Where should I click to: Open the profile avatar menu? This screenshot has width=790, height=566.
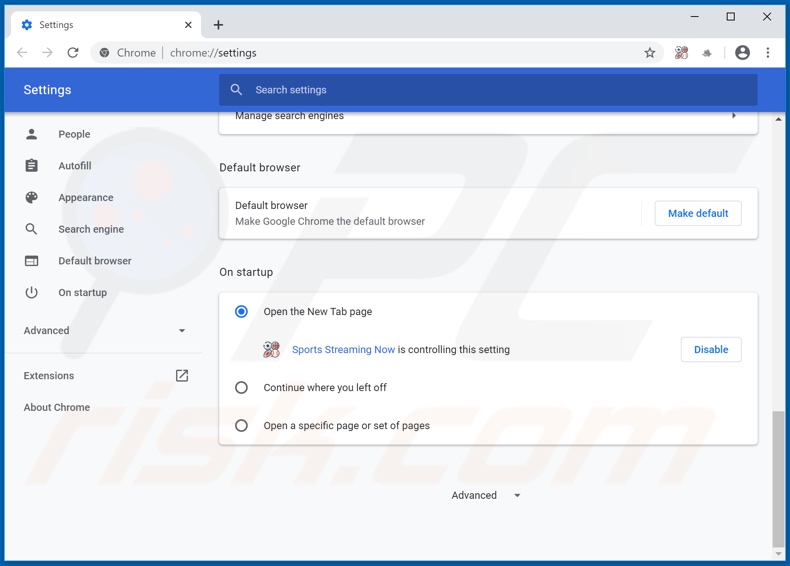742,52
